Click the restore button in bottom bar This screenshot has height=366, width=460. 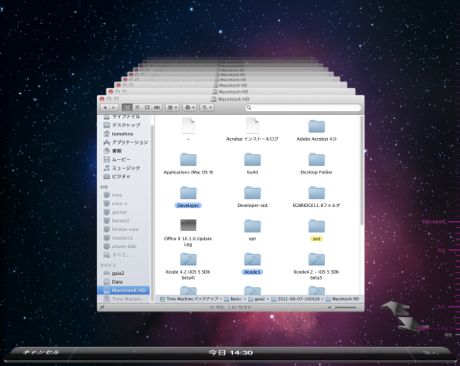pyautogui.click(x=430, y=352)
